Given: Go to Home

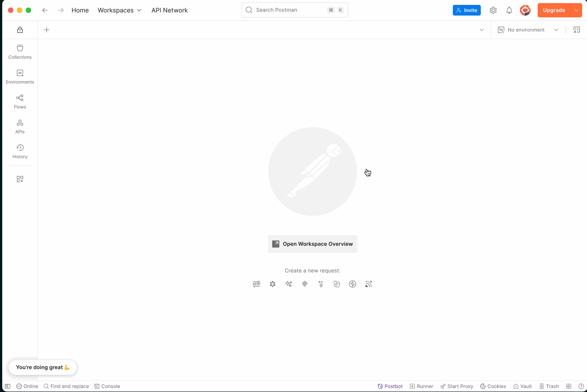Looking at the screenshot, I should click(80, 10).
